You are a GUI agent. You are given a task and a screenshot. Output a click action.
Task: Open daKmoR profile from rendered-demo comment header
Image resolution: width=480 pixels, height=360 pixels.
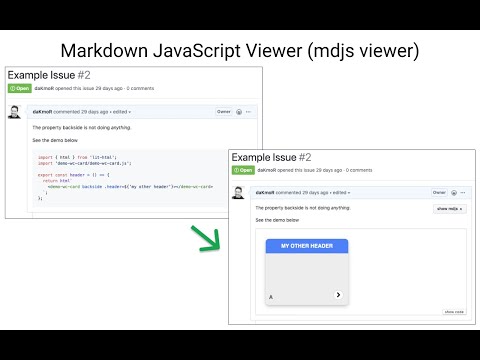265,193
